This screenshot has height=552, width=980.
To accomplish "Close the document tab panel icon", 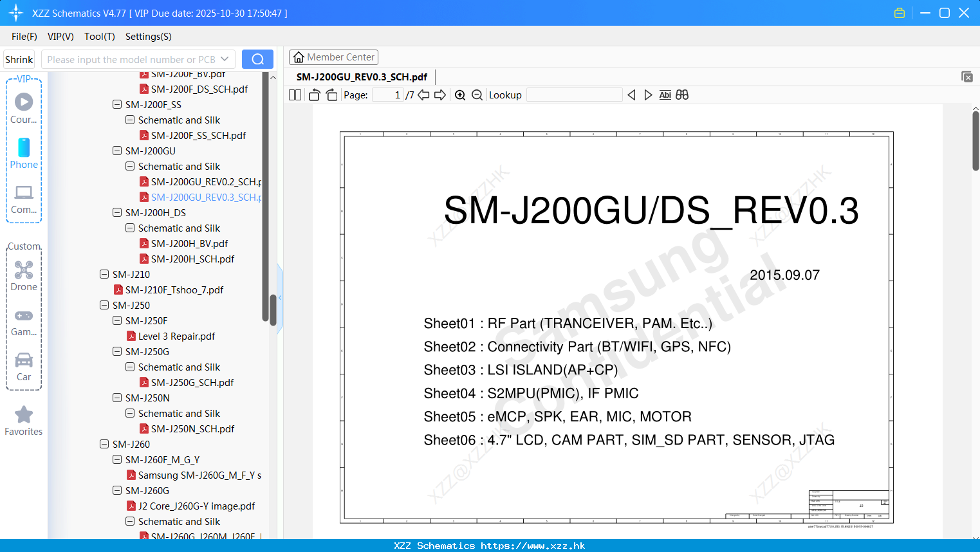I will click(x=966, y=77).
